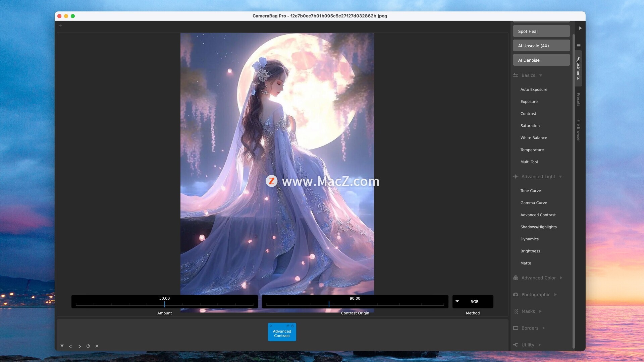
Task: Collapse sidebar using the play arrow icon
Action: 580,28
